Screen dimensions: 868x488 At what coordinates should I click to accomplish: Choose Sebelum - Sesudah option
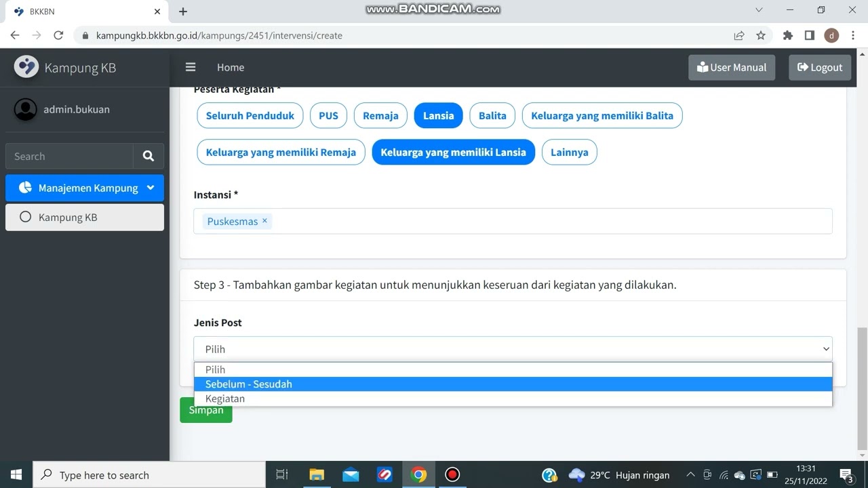[x=513, y=384]
